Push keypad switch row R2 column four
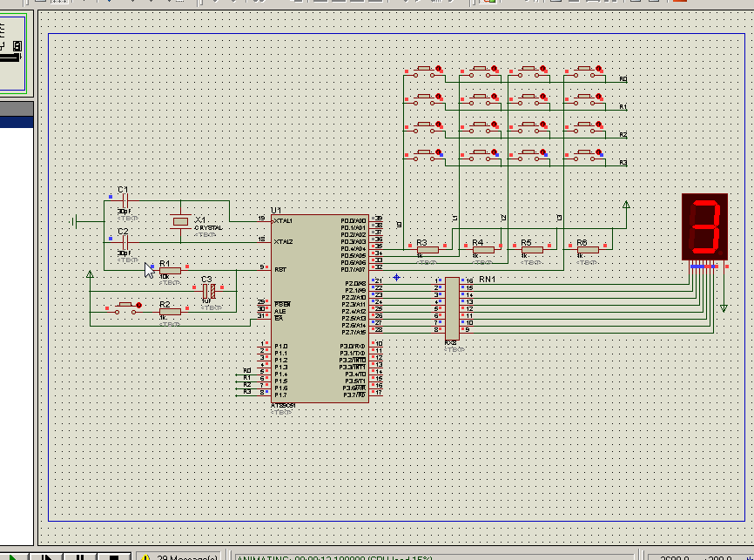The height and width of the screenshot is (560, 754). (x=584, y=127)
